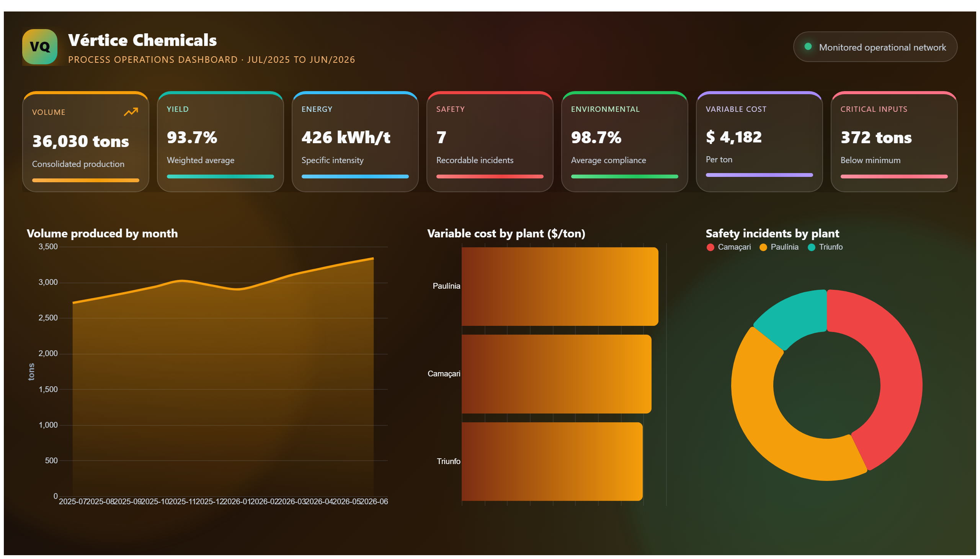The width and height of the screenshot is (980, 559).
Task: Open the Monitored operational network badge
Action: point(875,46)
